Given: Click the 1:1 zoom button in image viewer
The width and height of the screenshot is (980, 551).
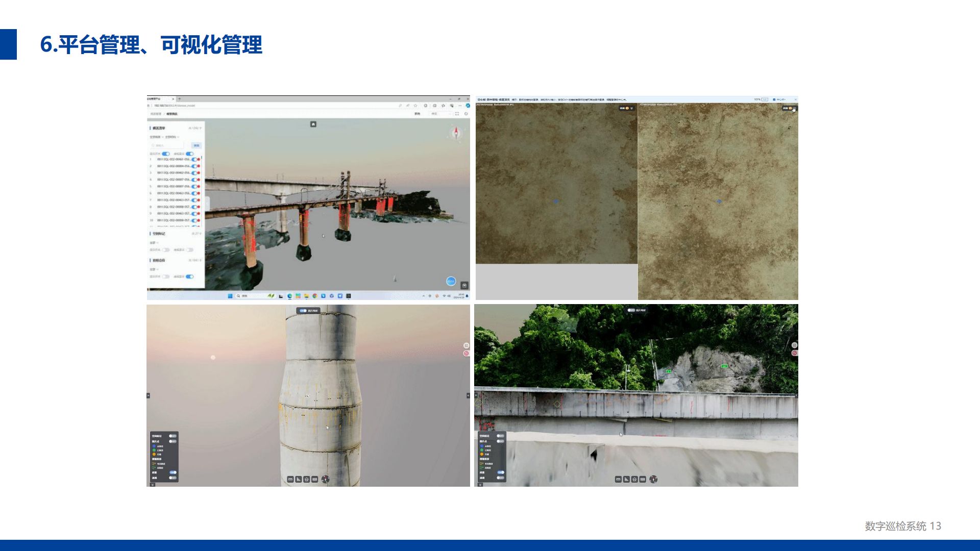Looking at the screenshot, I should point(765,99).
